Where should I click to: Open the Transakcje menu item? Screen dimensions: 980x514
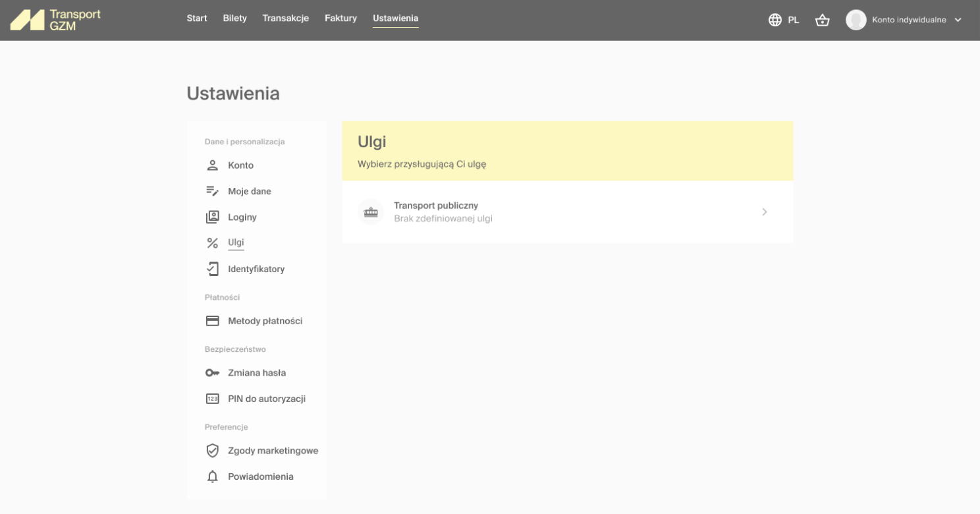285,18
